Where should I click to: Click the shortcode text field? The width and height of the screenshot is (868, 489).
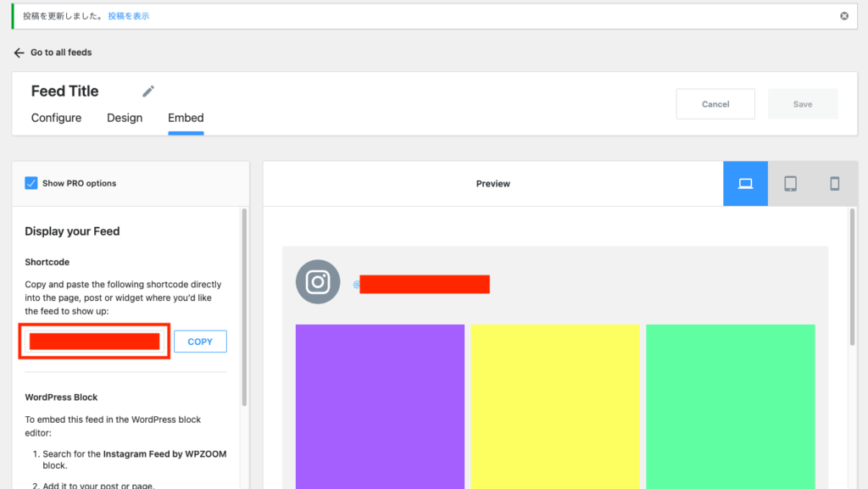tap(95, 342)
